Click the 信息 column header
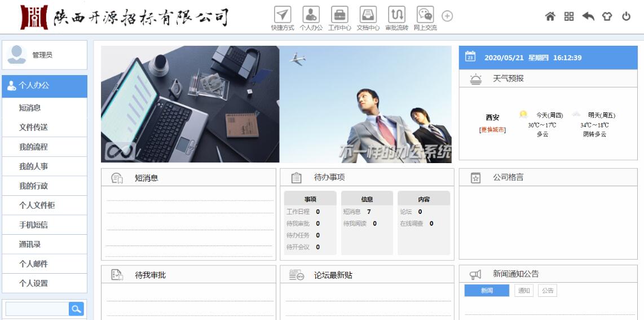The width and height of the screenshot is (644, 320). click(367, 199)
